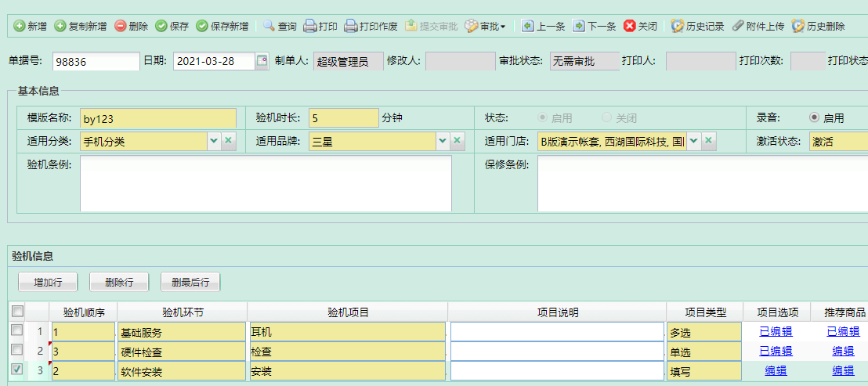Toggle the select-all header checkbox
This screenshot has width=868, height=386.
coord(17,312)
